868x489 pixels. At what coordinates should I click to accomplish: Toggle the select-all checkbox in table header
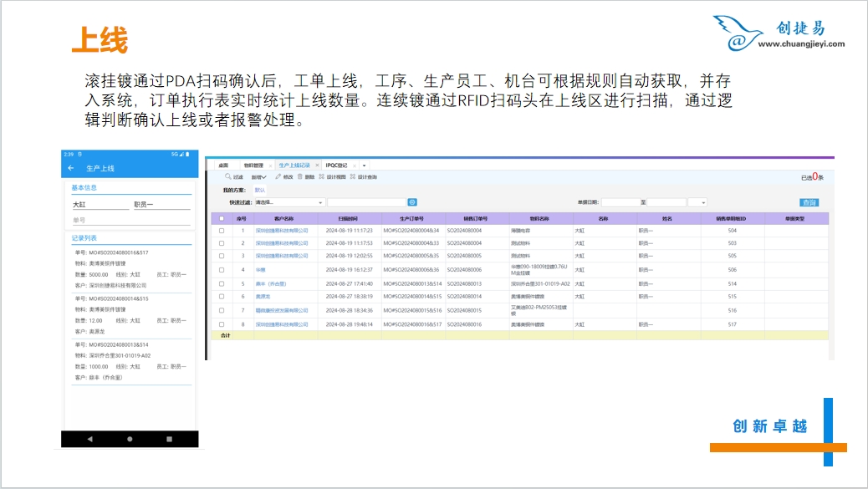[222, 218]
